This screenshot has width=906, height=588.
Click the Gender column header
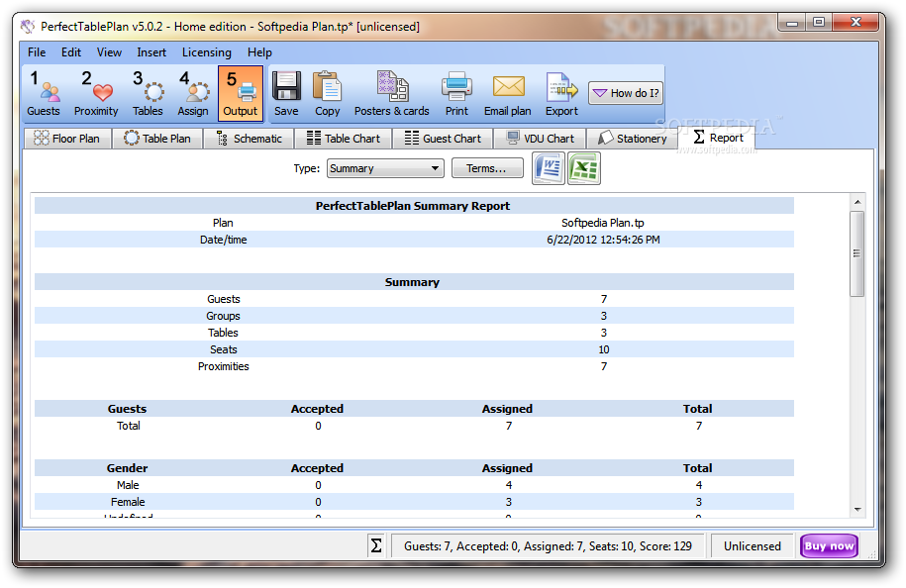(x=127, y=468)
